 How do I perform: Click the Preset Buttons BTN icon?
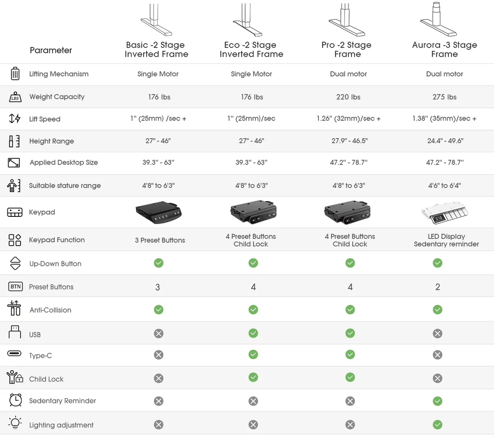click(16, 286)
